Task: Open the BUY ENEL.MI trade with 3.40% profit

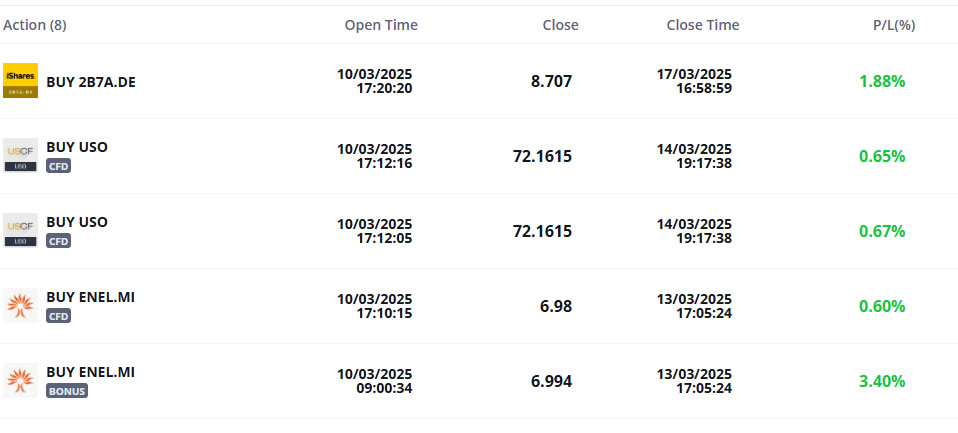Action: (90, 372)
